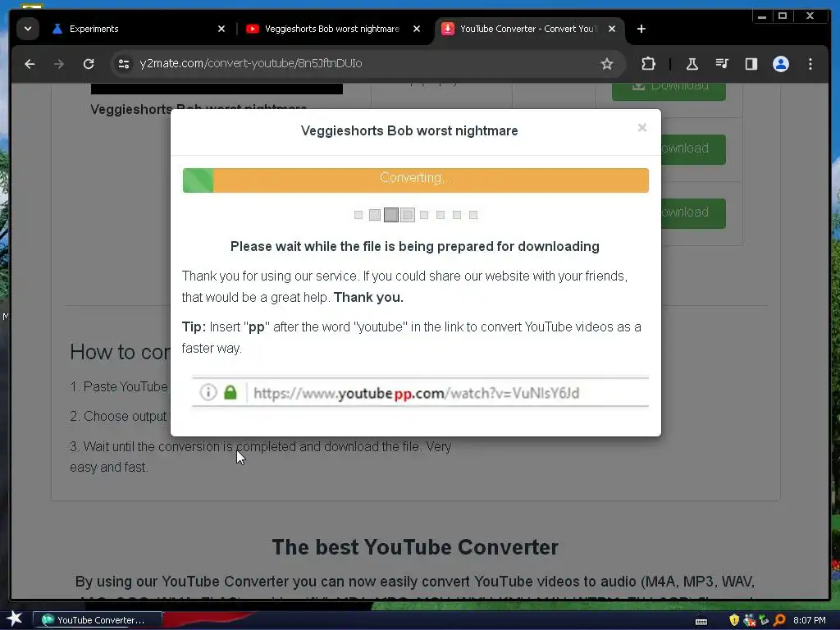Click the forward navigation arrow

pyautogui.click(x=59, y=64)
